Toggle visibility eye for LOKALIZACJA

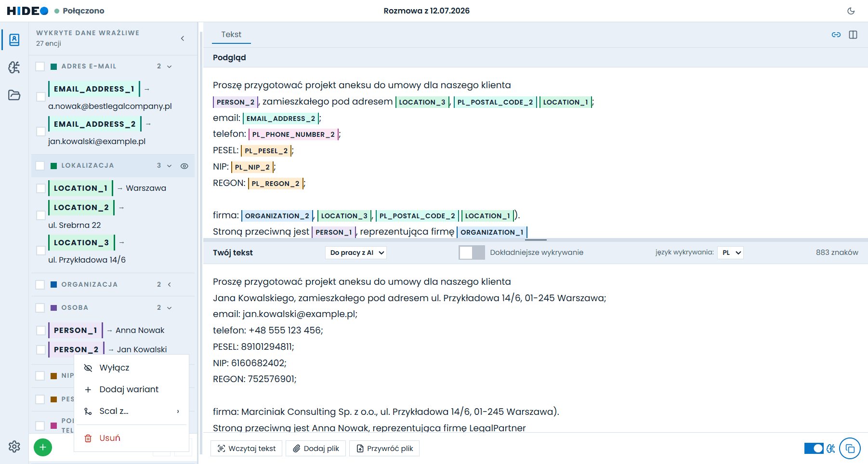point(184,166)
